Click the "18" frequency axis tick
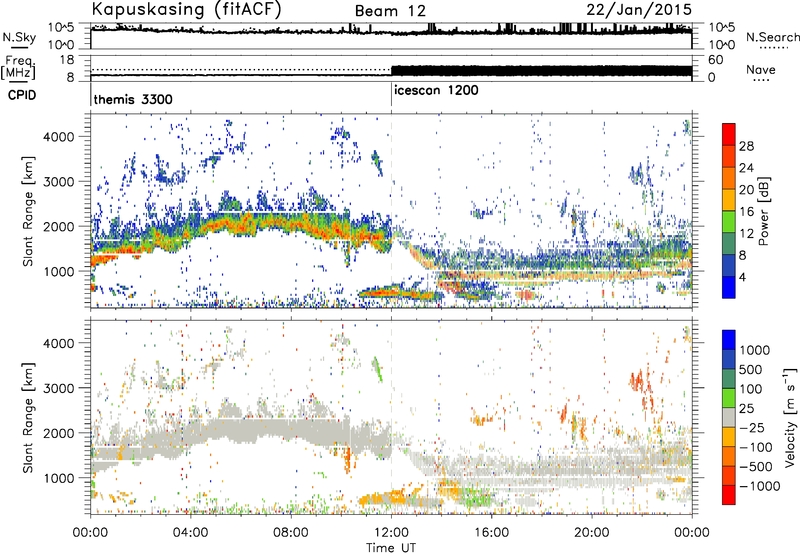The image size is (800, 554). coord(67,60)
